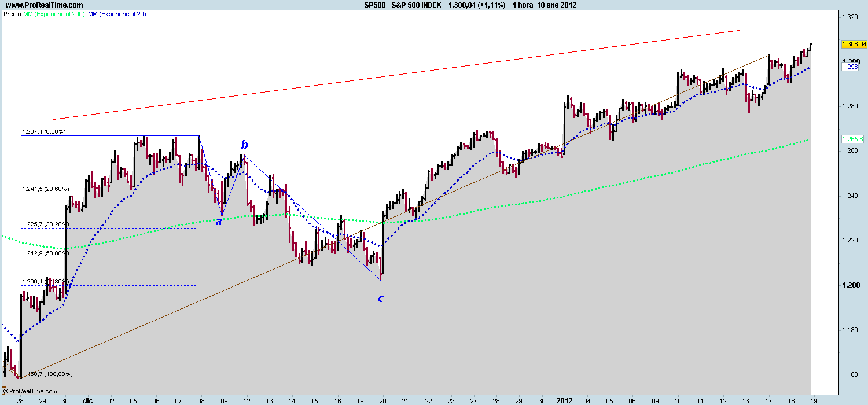Image resolution: width=868 pixels, height=405 pixels.
Task: Click the blue wave label 'b'
Action: 245,145
